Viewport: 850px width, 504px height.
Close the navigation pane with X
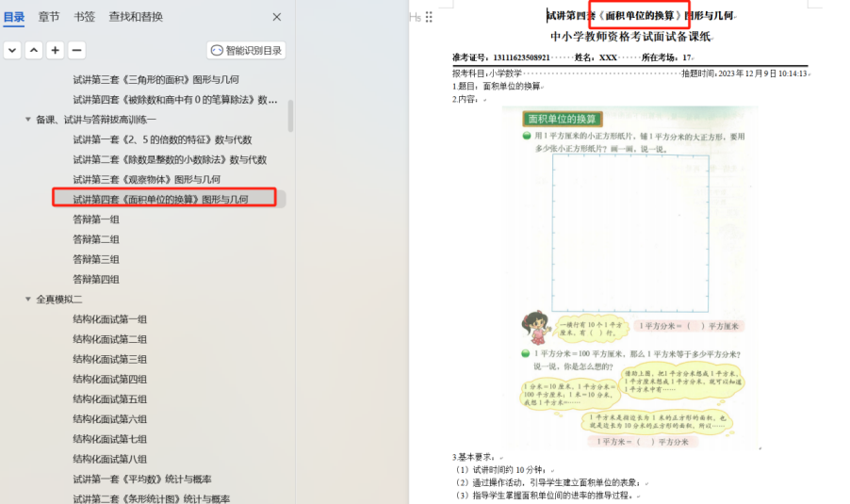pos(277,17)
